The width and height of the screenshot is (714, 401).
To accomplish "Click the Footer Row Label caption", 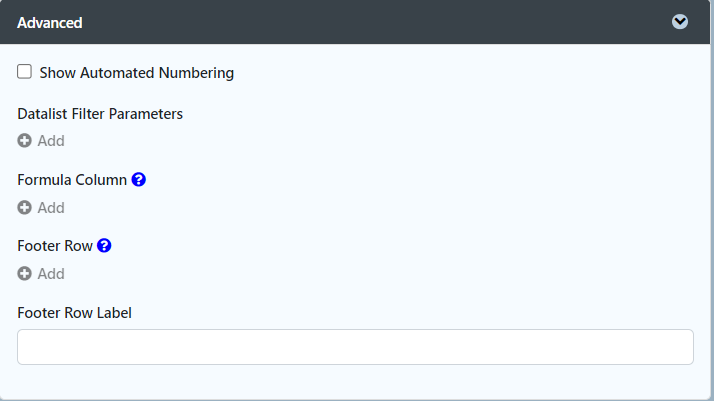I will [75, 313].
